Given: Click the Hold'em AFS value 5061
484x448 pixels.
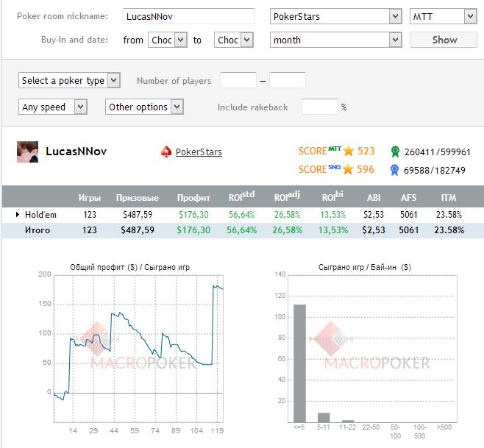Looking at the screenshot, I should point(408,215).
